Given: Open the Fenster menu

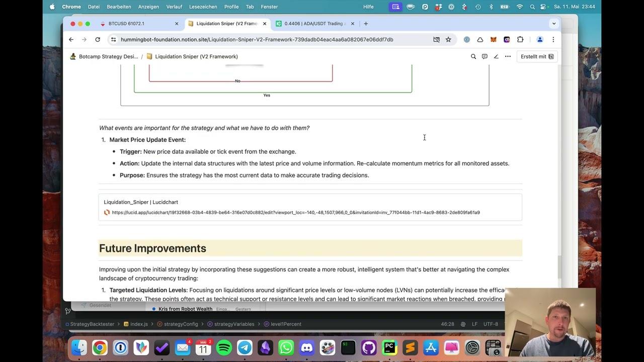Looking at the screenshot, I should pyautogui.click(x=269, y=7).
